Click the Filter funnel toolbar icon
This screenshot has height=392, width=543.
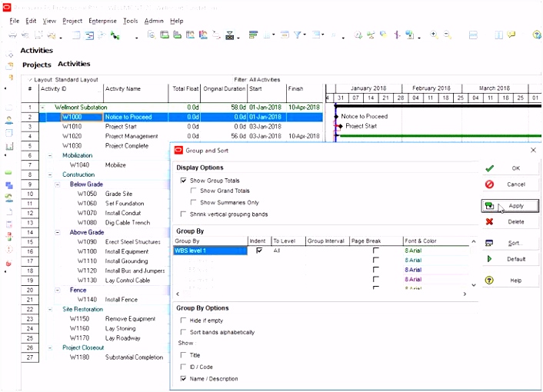coord(297,35)
